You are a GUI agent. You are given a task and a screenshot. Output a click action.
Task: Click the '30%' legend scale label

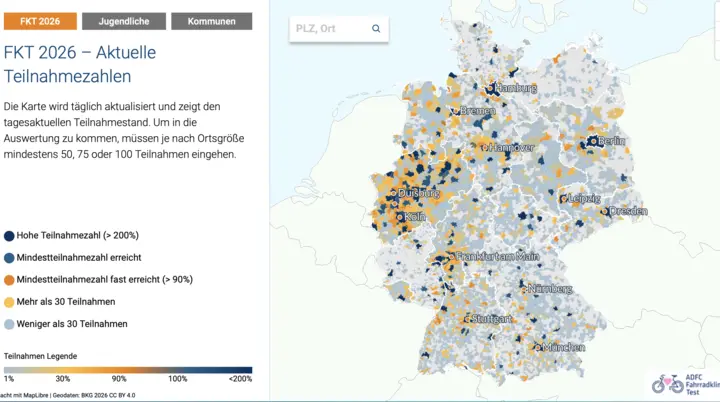coord(63,379)
